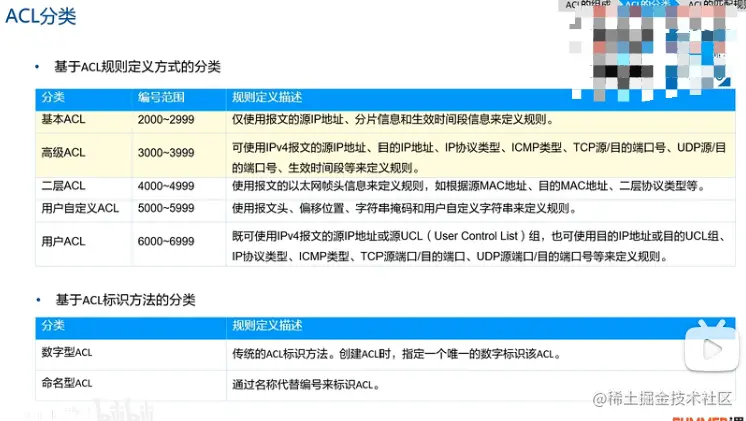The image size is (746, 421).
Task: Select heading '基于ACL规则定义方式的分类'
Action: tap(137, 67)
